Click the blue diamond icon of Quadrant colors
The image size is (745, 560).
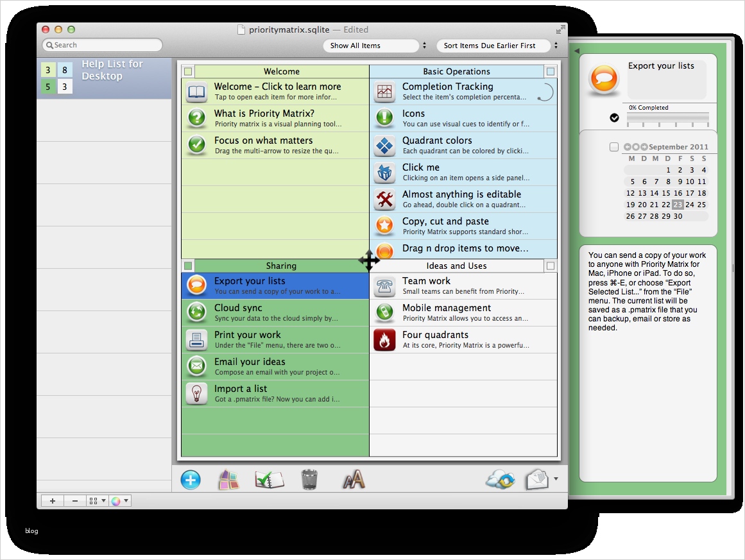pyautogui.click(x=385, y=146)
